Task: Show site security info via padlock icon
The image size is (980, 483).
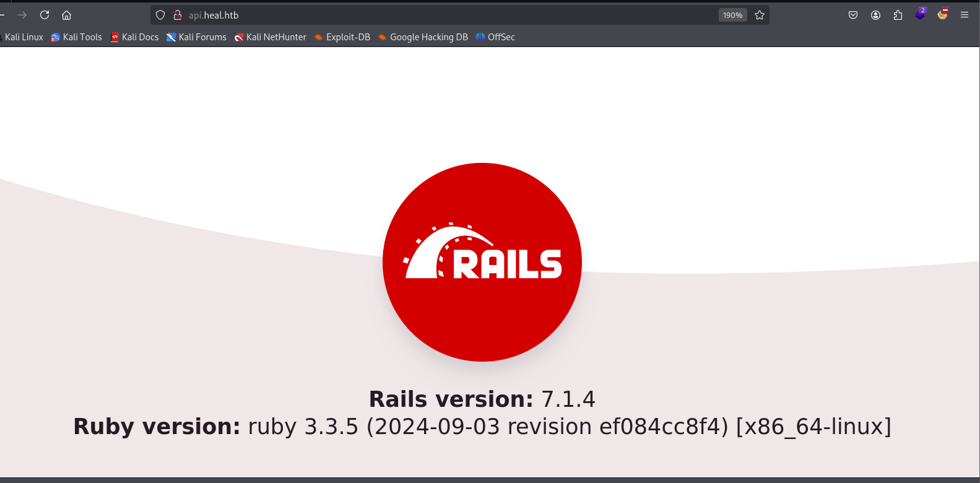Action: [x=178, y=15]
